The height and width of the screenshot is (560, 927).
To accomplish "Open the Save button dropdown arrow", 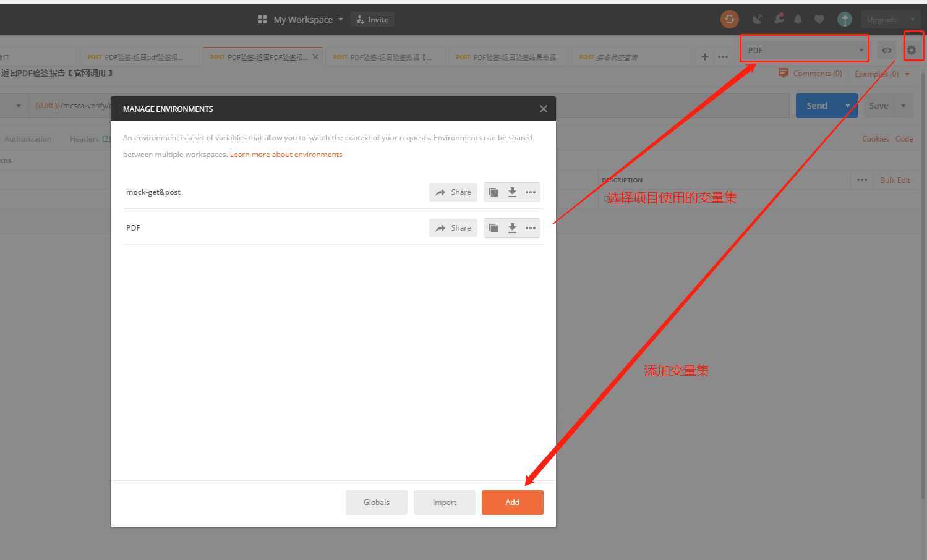I will 904,106.
